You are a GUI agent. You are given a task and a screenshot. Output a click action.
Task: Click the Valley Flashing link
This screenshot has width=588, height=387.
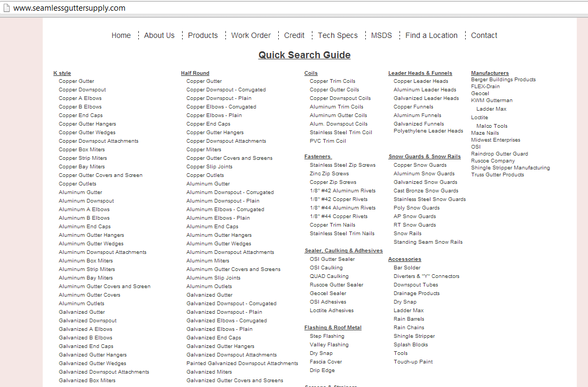click(x=329, y=345)
